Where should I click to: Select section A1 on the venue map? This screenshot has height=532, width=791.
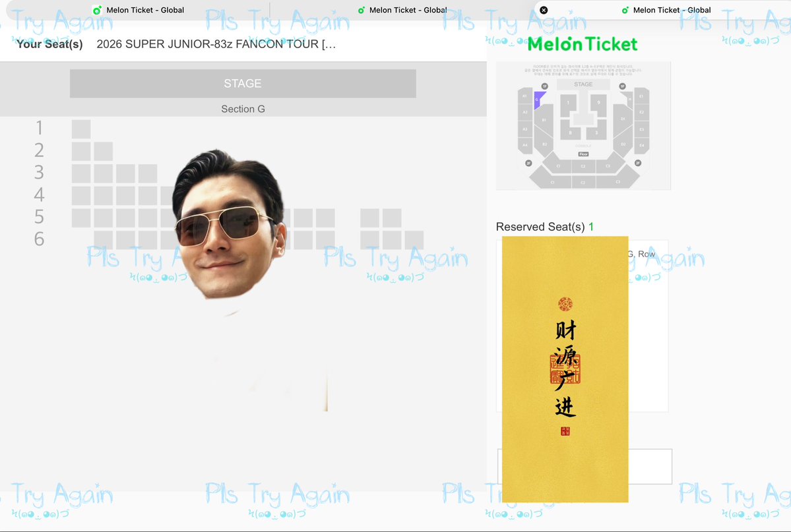[525, 96]
